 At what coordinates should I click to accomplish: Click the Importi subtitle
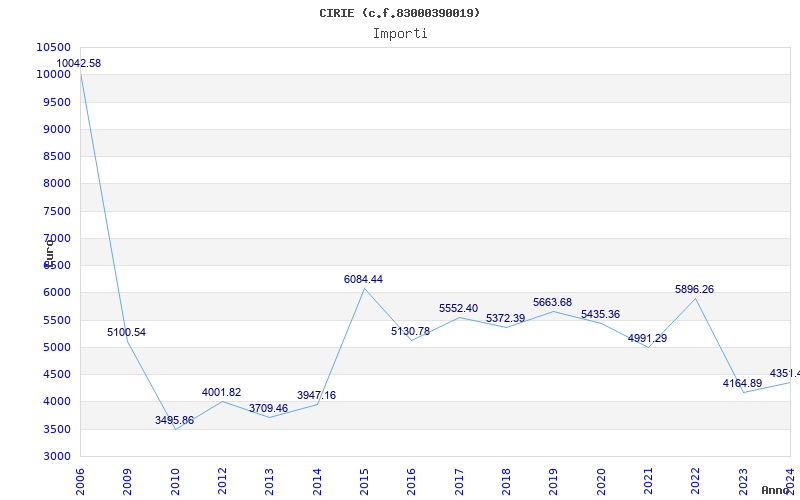(x=400, y=34)
